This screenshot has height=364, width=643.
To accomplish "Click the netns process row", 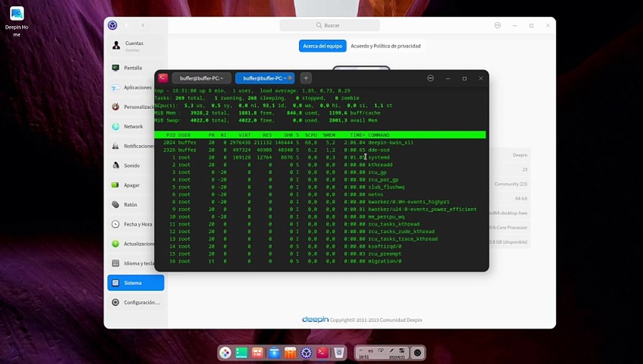I will (319, 195).
